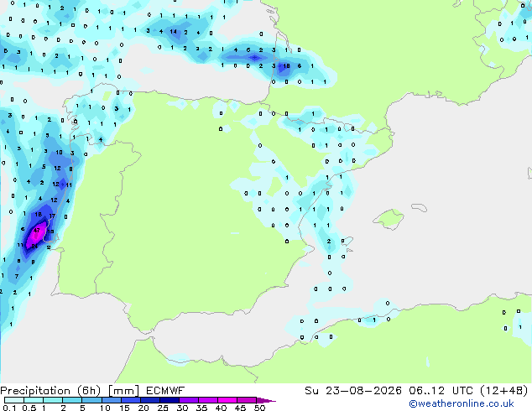Viewport: 532px width, 411px height.
Task: Click the 'ECMWF' model label
Action: coord(165,391)
